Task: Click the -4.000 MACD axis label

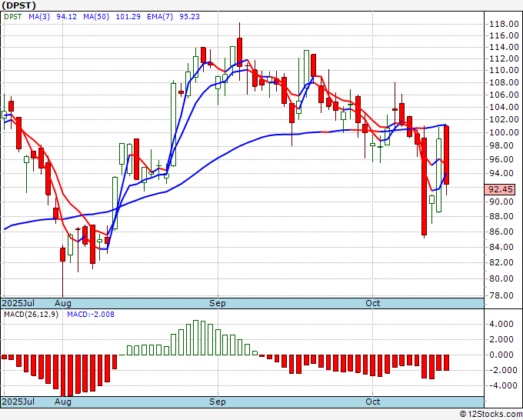Action: click(501, 385)
